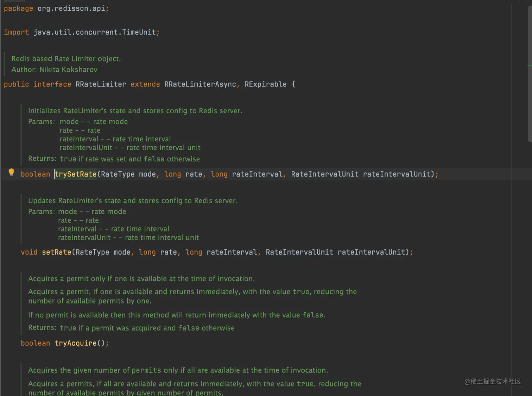
Task: Click the 'extends' keyword
Action: click(145, 84)
